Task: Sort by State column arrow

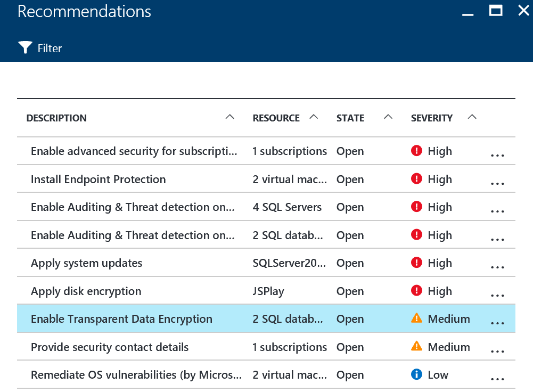Action: click(x=388, y=117)
